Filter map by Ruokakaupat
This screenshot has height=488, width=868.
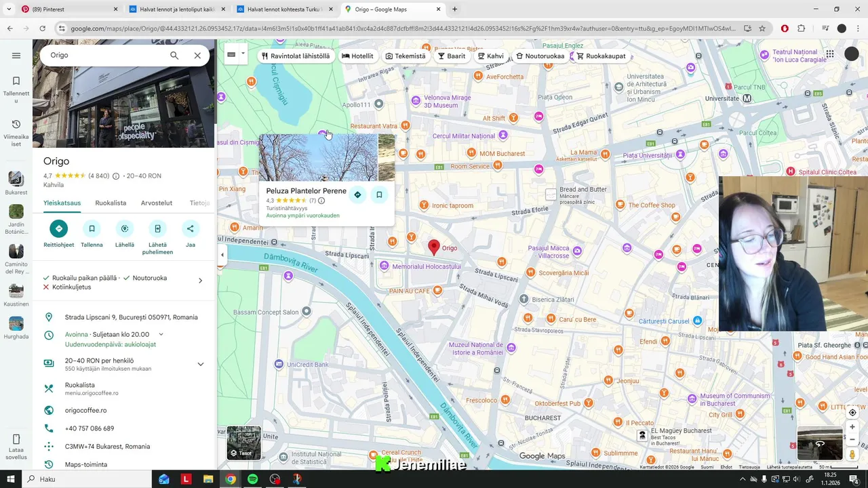click(601, 56)
